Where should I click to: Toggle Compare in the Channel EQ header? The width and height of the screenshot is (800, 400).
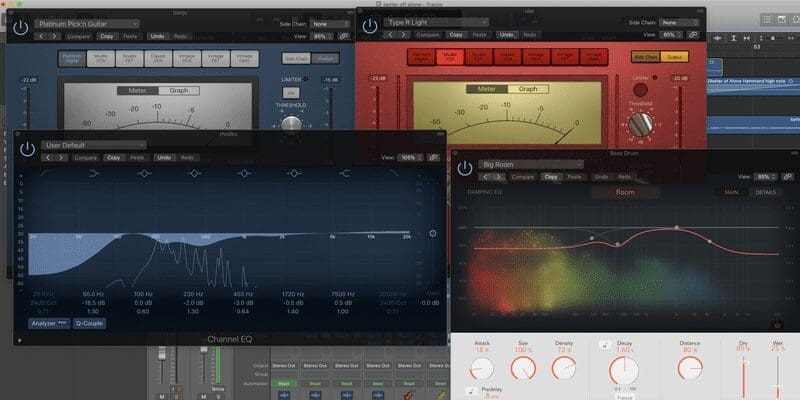point(86,158)
